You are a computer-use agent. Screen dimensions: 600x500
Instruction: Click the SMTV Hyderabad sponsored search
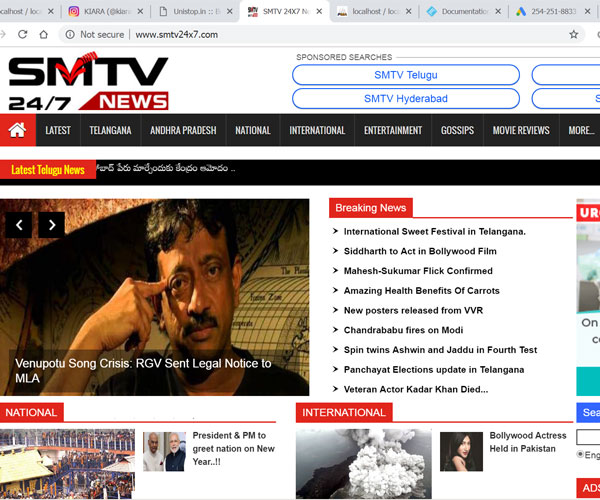(x=406, y=98)
